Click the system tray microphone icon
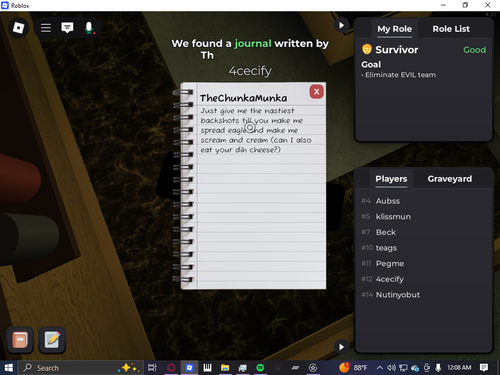 438,368
